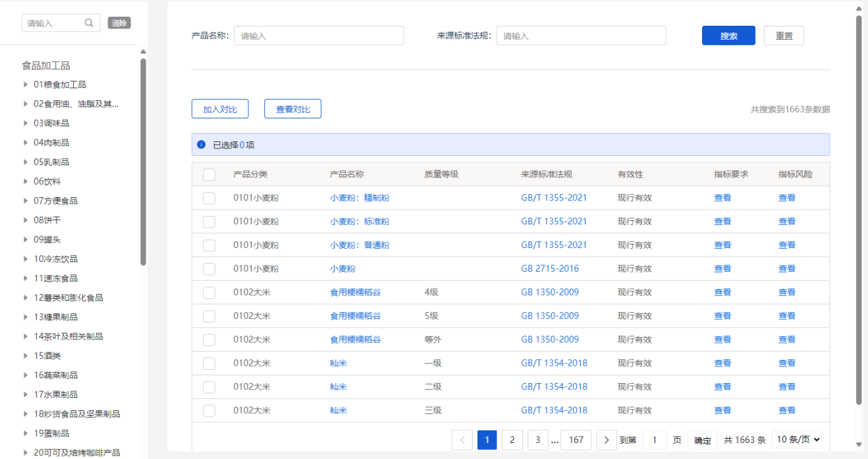Viewport: 868px width, 459px height.
Task: Jump to last page 167
Action: [576, 440]
